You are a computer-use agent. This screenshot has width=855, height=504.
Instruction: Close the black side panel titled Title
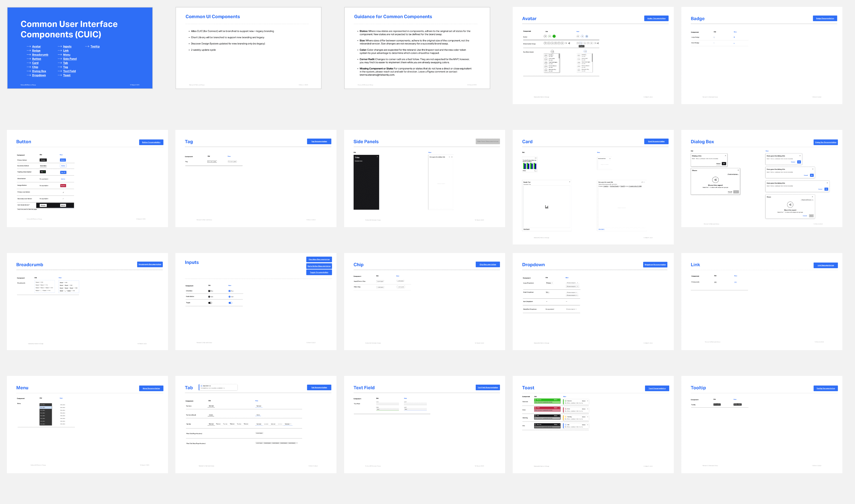coord(377,157)
